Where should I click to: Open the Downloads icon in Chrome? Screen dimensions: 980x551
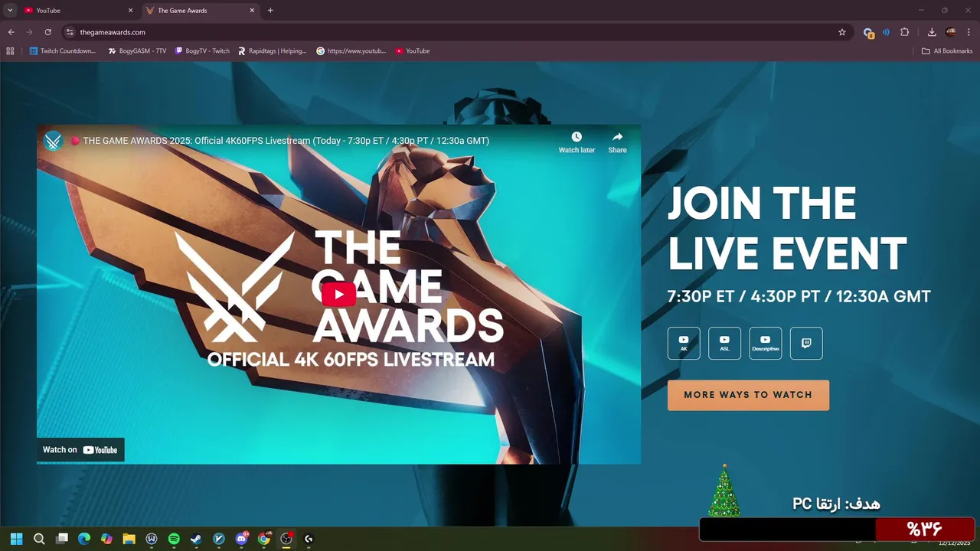932,32
